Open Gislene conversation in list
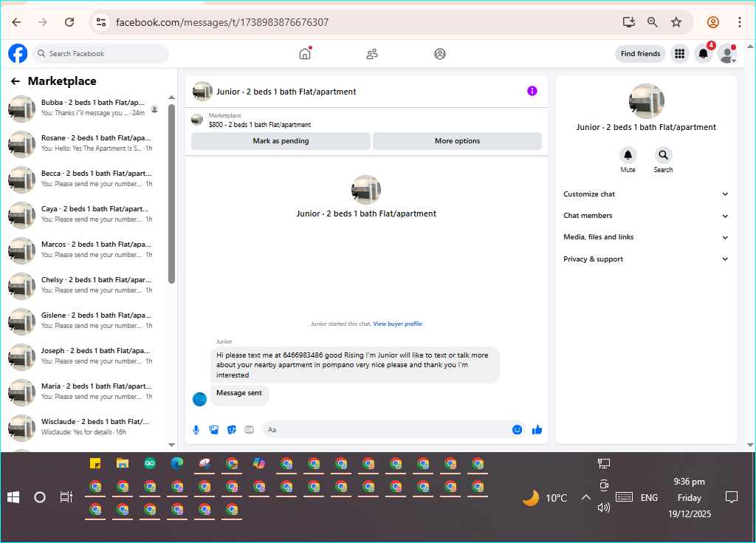Image resolution: width=756 pixels, height=543 pixels. (x=83, y=321)
